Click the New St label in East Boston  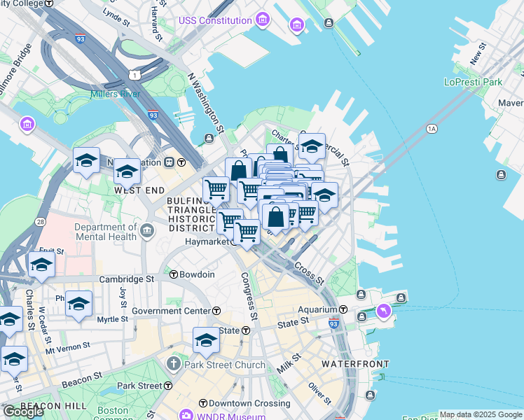[x=478, y=54]
